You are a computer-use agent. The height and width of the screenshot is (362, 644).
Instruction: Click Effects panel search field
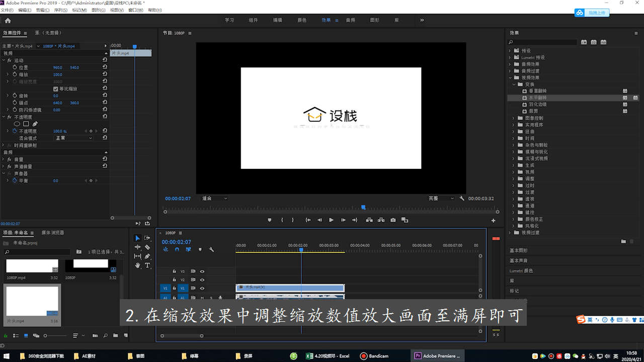point(542,42)
